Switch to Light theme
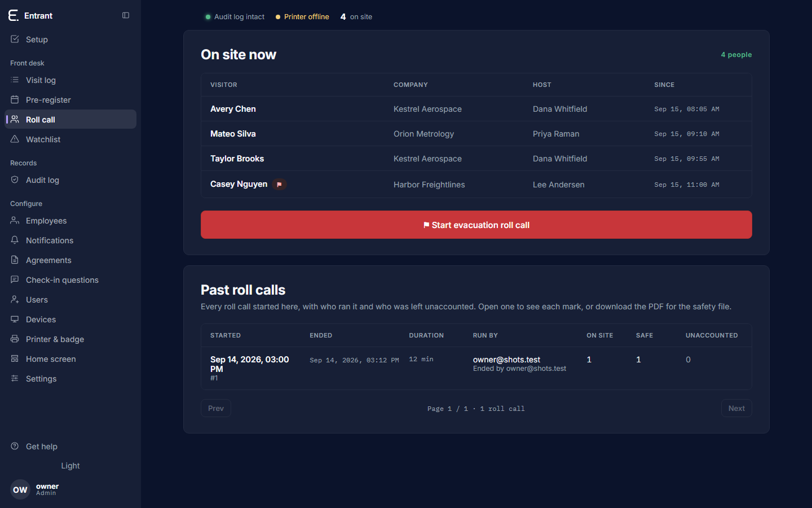 70,466
